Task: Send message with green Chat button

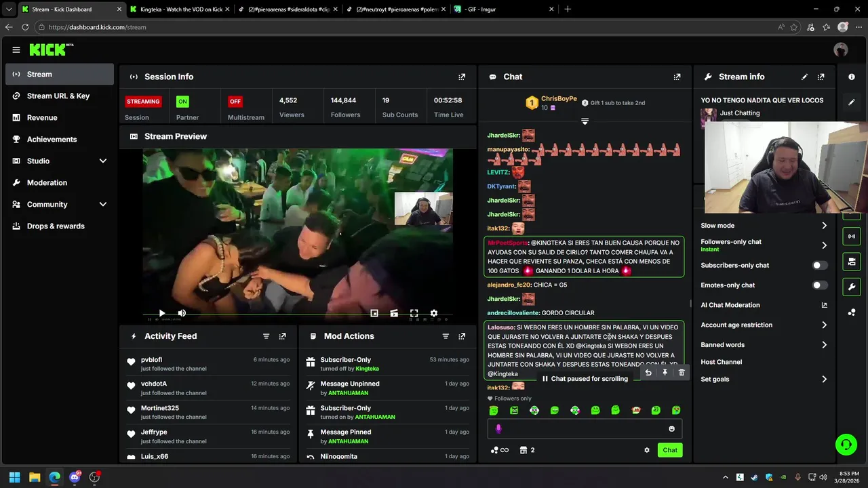Action: [670, 450]
